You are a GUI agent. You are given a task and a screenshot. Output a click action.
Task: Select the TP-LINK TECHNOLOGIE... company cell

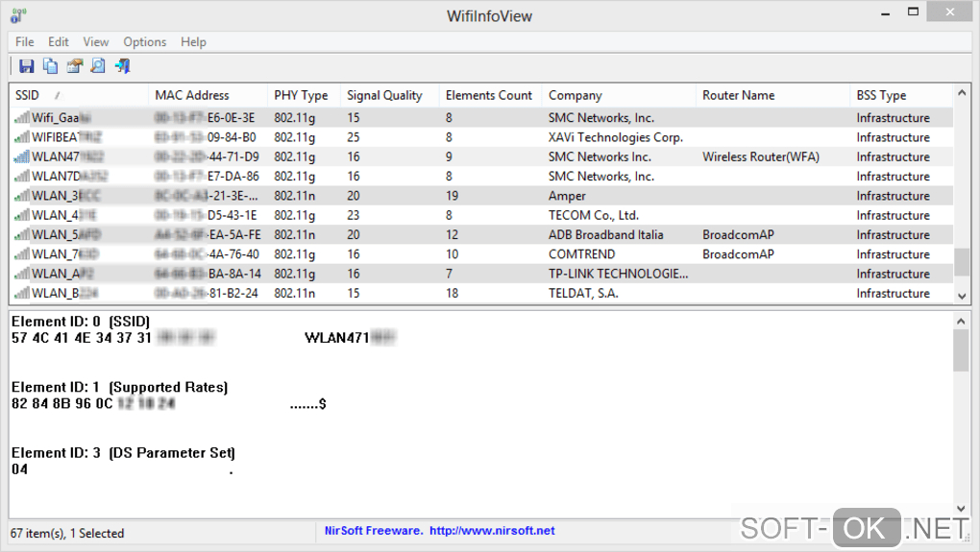[618, 274]
